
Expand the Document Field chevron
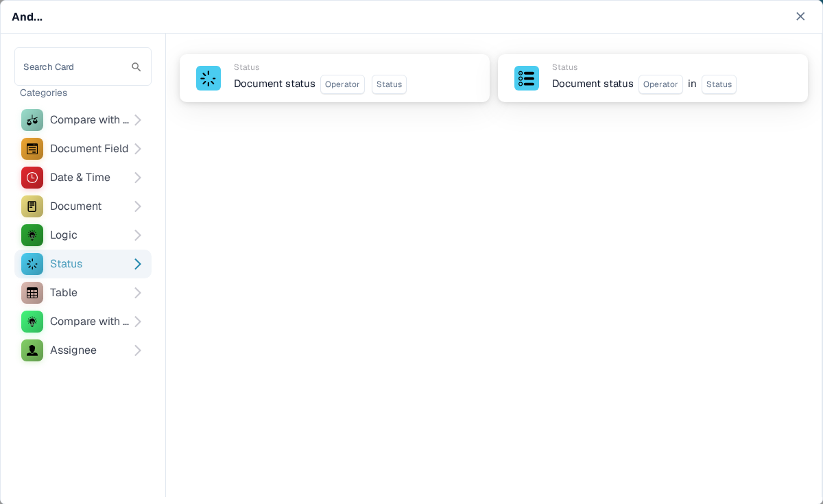pyautogui.click(x=138, y=149)
